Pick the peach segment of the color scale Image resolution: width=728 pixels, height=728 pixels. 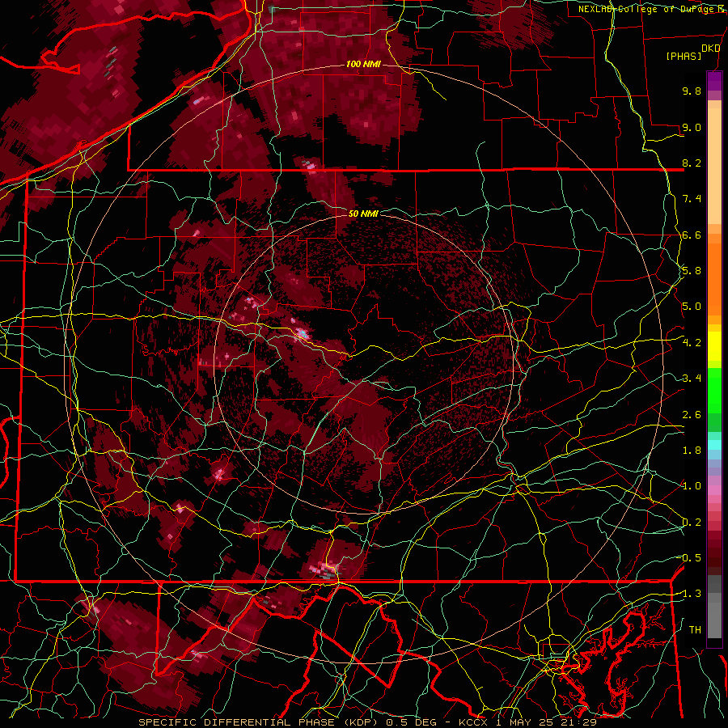[x=714, y=166]
